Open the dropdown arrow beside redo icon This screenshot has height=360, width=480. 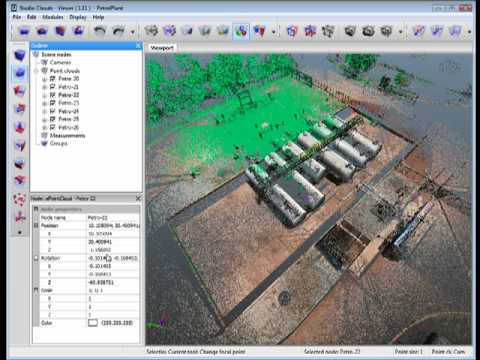tap(132, 32)
